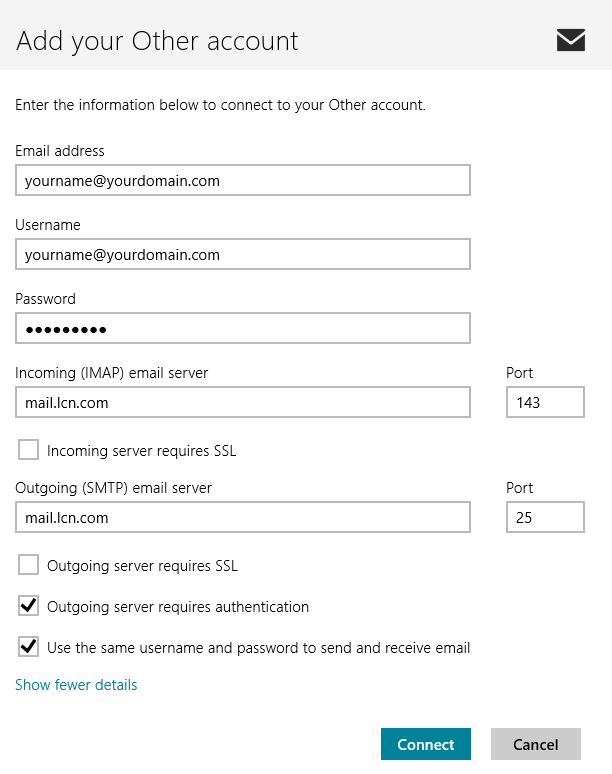This screenshot has height=774, width=612.
Task: Focus the Email address field
Action: 243,180
